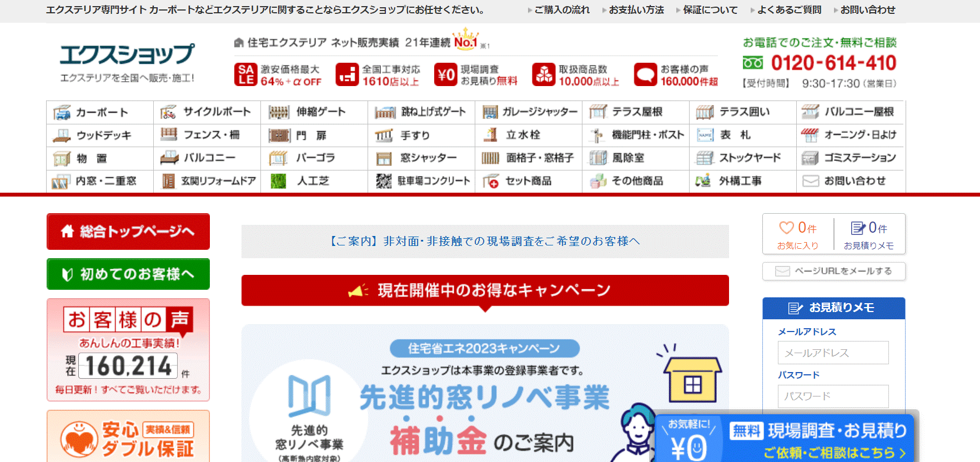
Task: Click the オーニング・日よけ icon
Action: 810,135
